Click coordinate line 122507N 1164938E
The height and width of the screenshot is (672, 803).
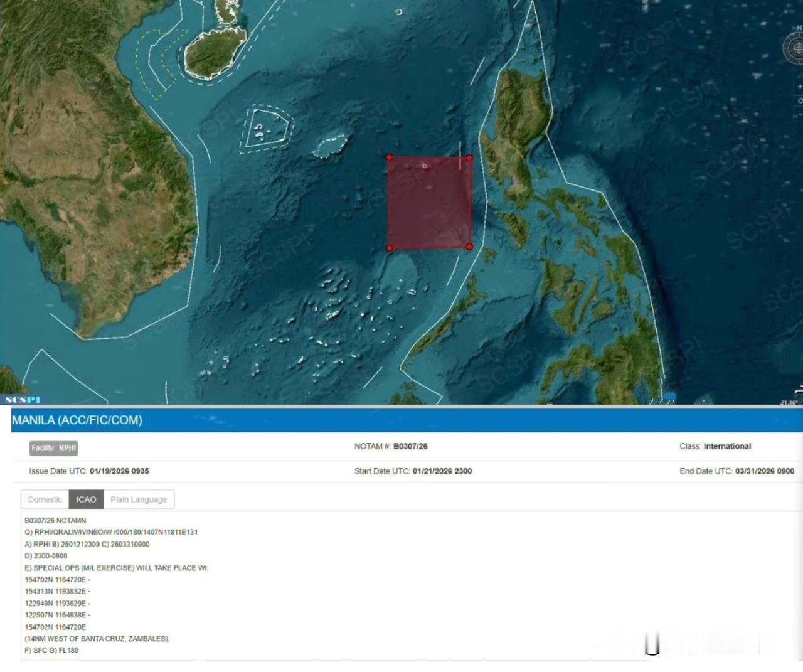coord(57,615)
